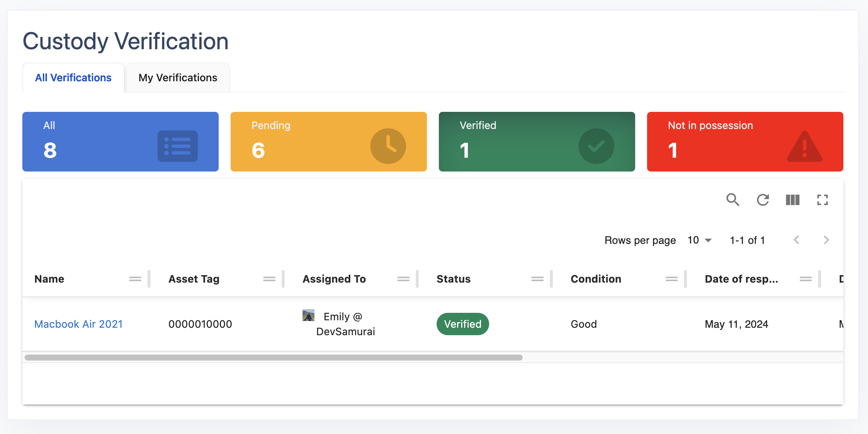Filter by Not in possession card

coord(745,142)
